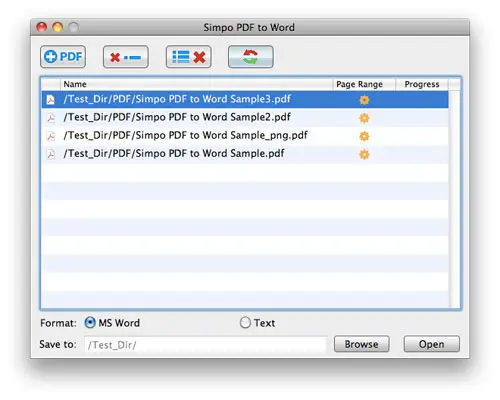500x400 pixels.
Task: Click the Save to path field
Action: pos(206,345)
